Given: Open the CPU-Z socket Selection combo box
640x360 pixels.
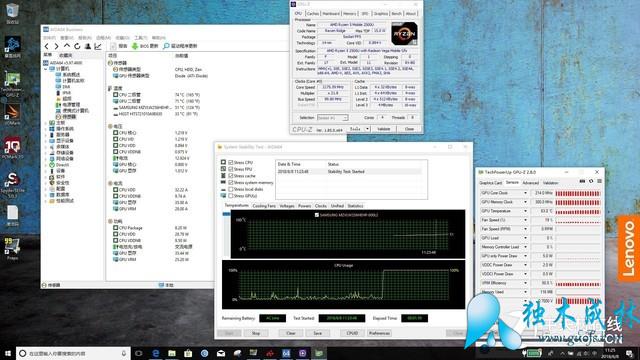Looking at the screenshot, I should coord(333,118).
